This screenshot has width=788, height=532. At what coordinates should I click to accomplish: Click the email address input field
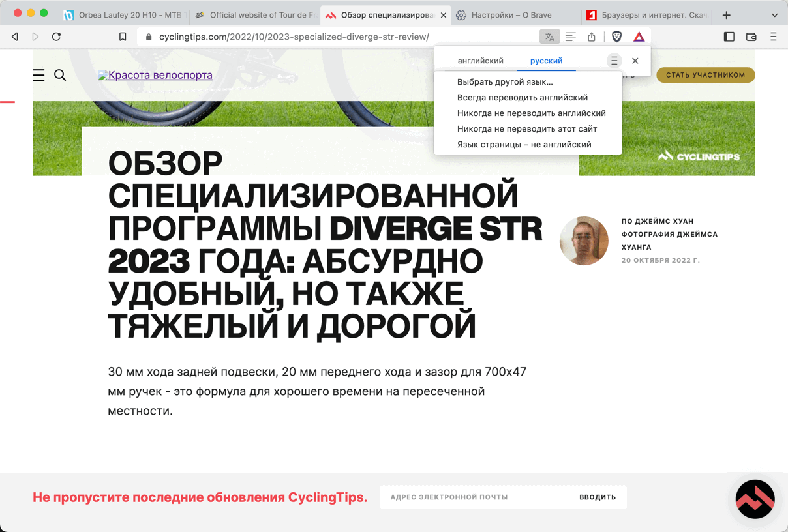pos(475,497)
